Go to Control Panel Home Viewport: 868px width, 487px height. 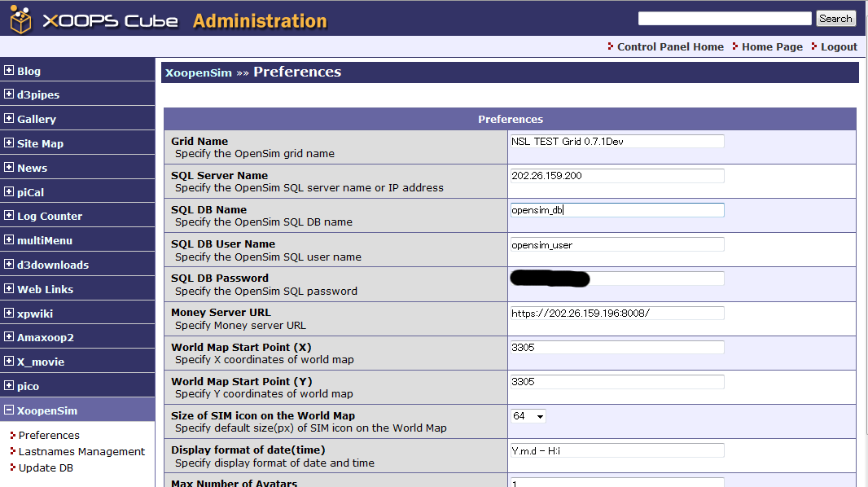(x=670, y=46)
